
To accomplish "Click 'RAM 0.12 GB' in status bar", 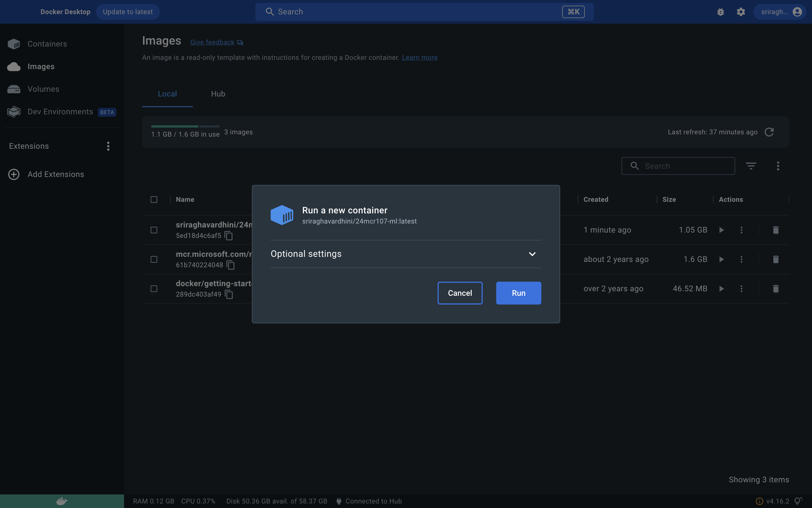I will 154,501.
